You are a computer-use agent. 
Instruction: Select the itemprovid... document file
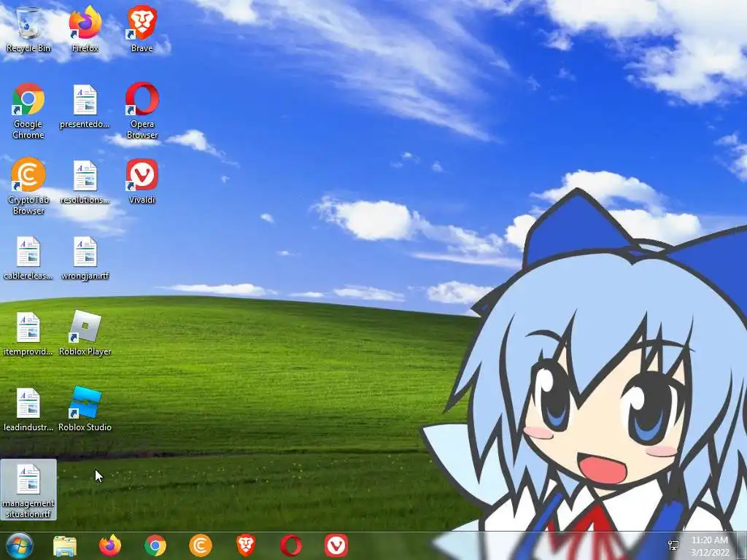(28, 333)
